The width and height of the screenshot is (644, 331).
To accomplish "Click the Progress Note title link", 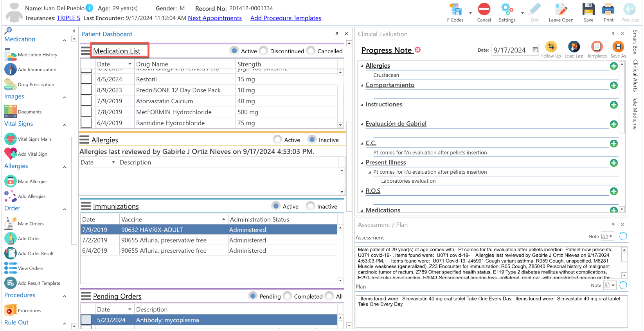I will [x=387, y=50].
